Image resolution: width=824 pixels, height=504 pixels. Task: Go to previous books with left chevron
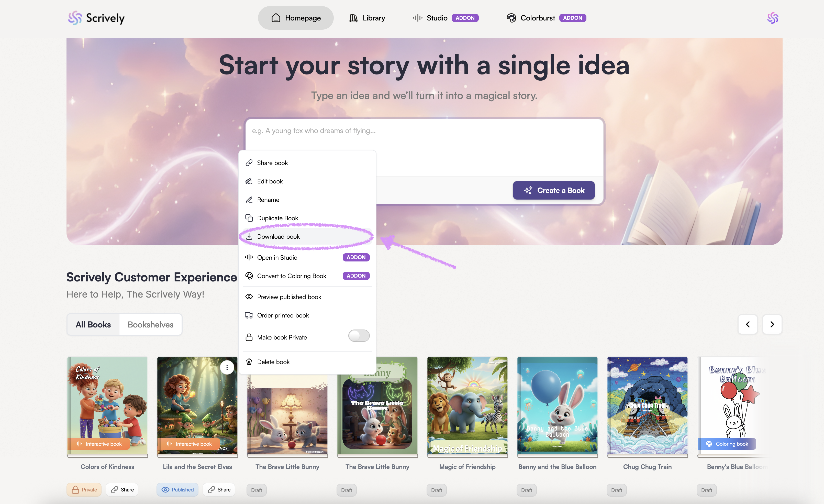pyautogui.click(x=748, y=324)
